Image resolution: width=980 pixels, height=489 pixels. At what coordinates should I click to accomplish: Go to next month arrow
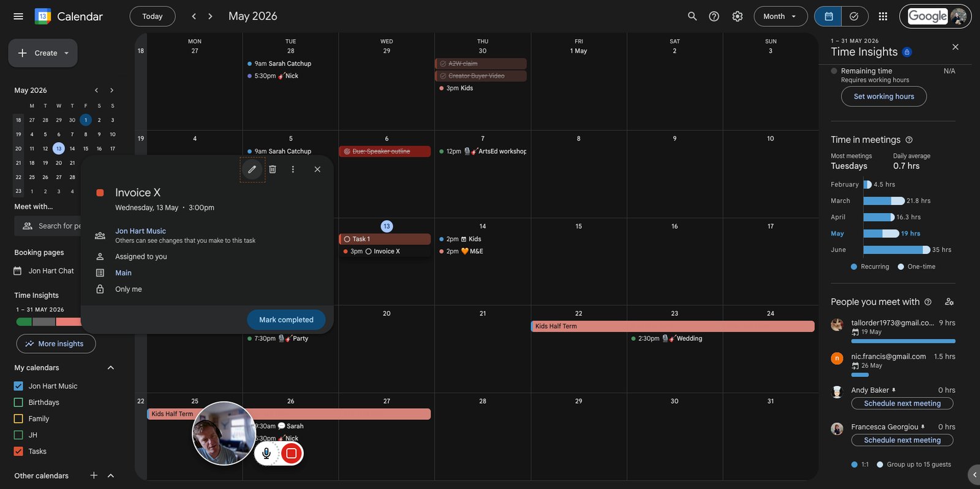(x=210, y=17)
